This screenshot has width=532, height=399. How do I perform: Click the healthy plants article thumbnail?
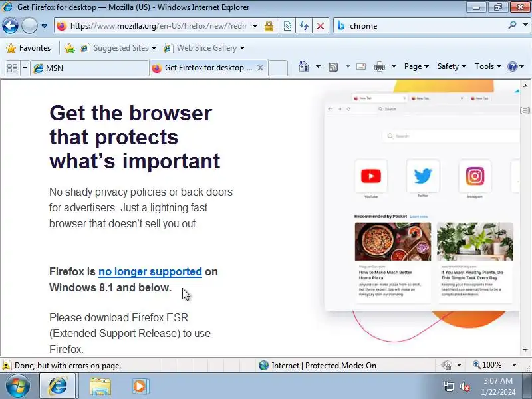pos(475,241)
